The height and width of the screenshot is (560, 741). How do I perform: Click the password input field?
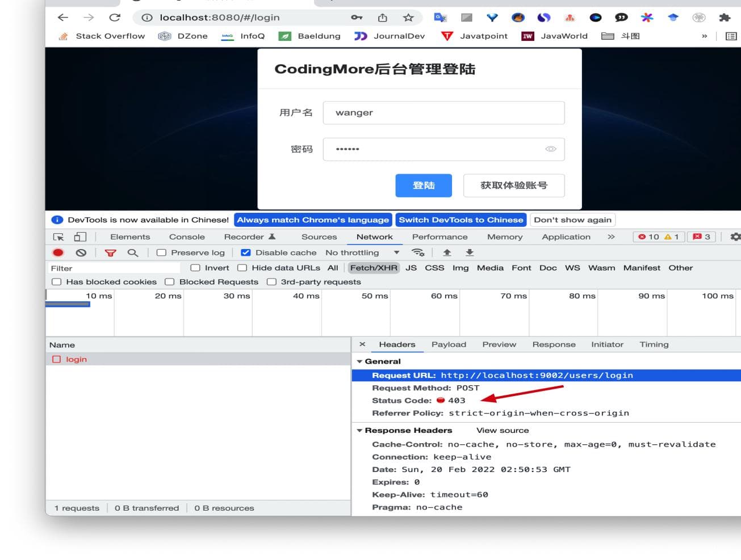pyautogui.click(x=443, y=149)
